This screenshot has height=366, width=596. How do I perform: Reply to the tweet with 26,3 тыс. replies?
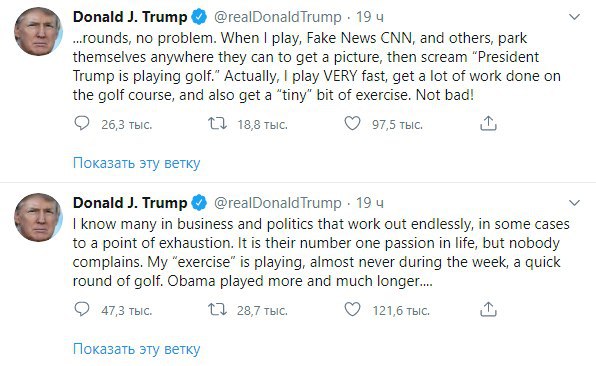tap(82, 124)
